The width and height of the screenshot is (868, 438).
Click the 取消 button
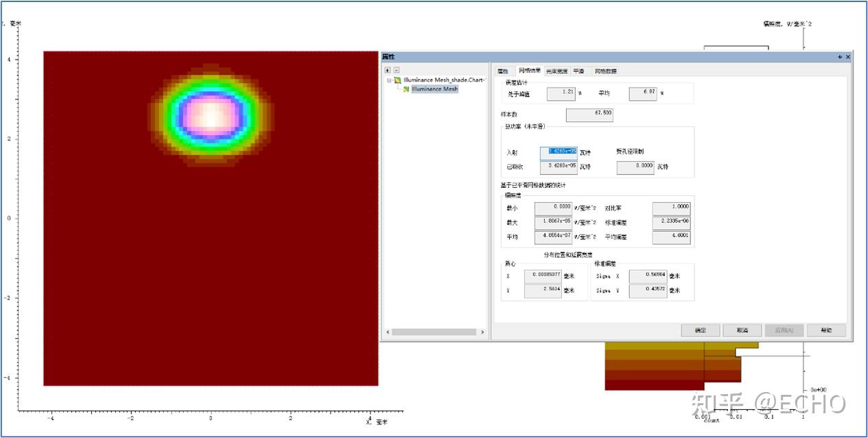(742, 330)
